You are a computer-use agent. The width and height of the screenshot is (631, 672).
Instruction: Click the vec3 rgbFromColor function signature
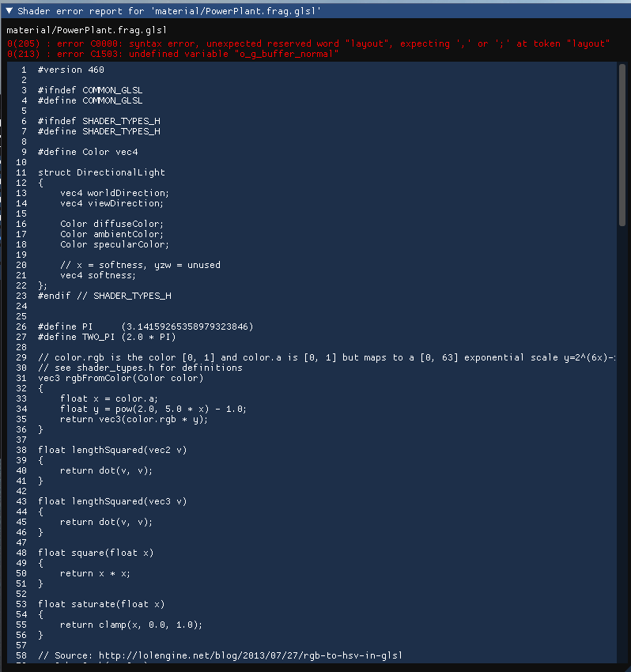coord(120,378)
